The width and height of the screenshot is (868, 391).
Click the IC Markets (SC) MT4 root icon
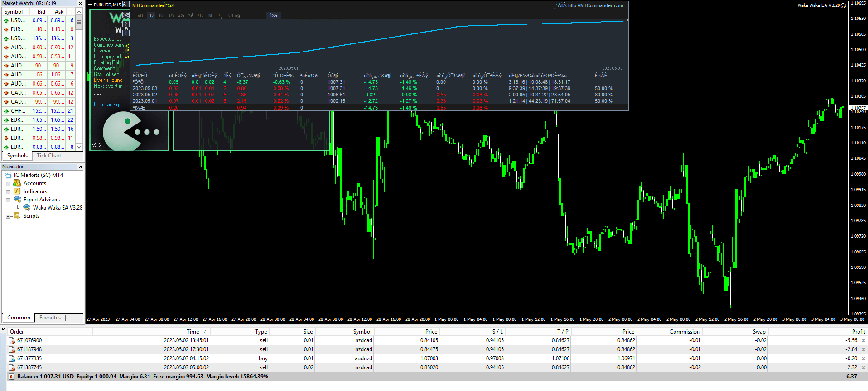coord(8,175)
